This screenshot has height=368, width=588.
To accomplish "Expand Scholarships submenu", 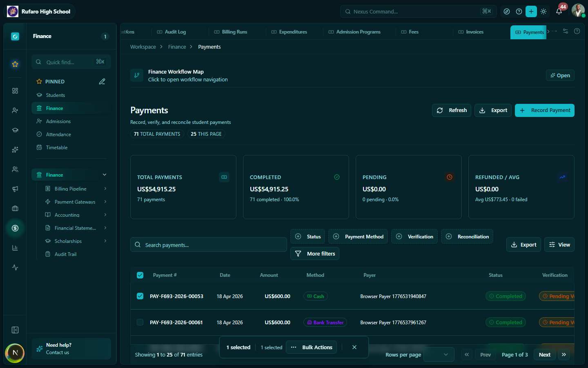I will [105, 241].
